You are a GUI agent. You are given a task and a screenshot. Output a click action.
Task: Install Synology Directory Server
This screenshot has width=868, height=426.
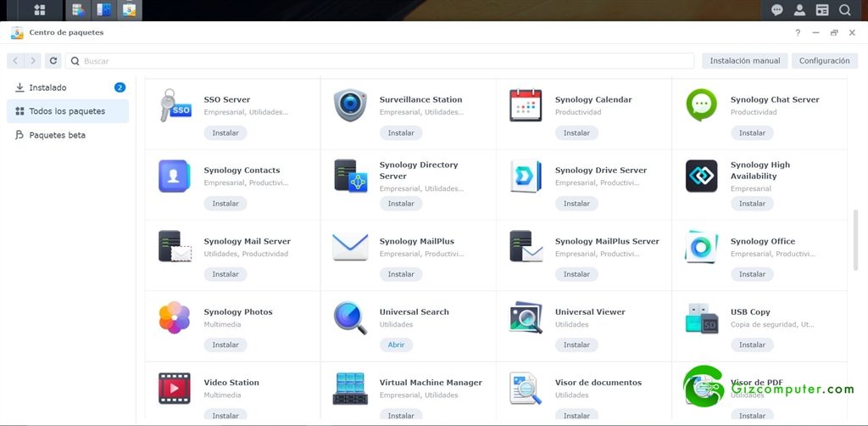coord(401,204)
